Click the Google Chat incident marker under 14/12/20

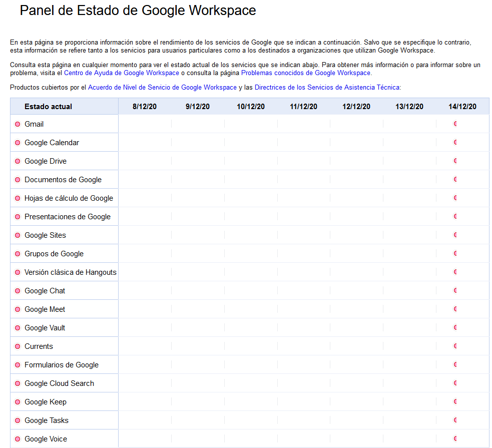tap(455, 290)
